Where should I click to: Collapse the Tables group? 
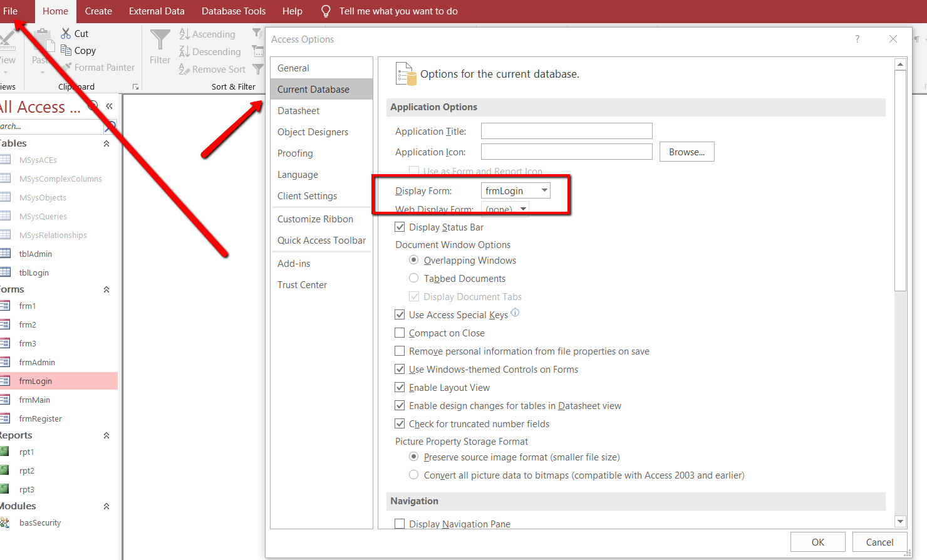click(x=106, y=143)
